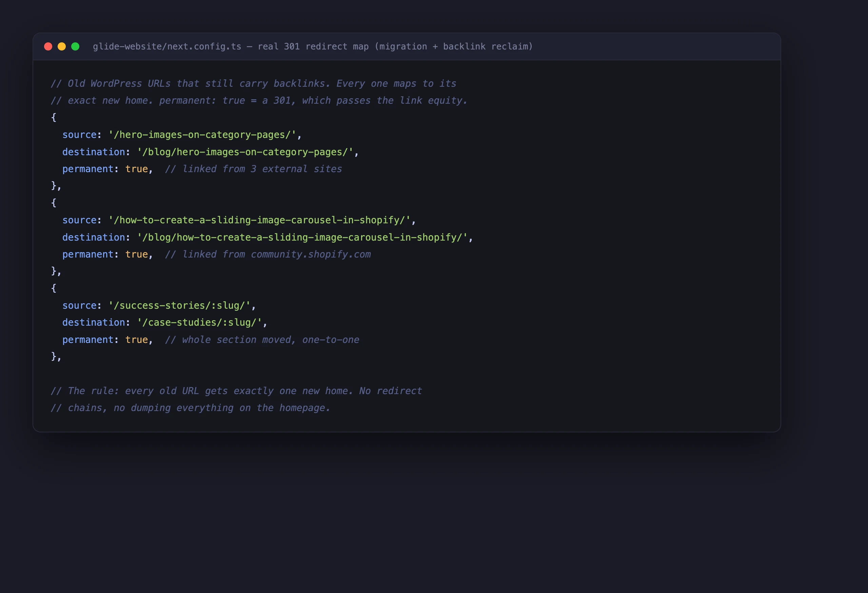Click the comment 'chains, no dumping everything on the homepage'
This screenshot has height=593, width=868.
click(191, 408)
